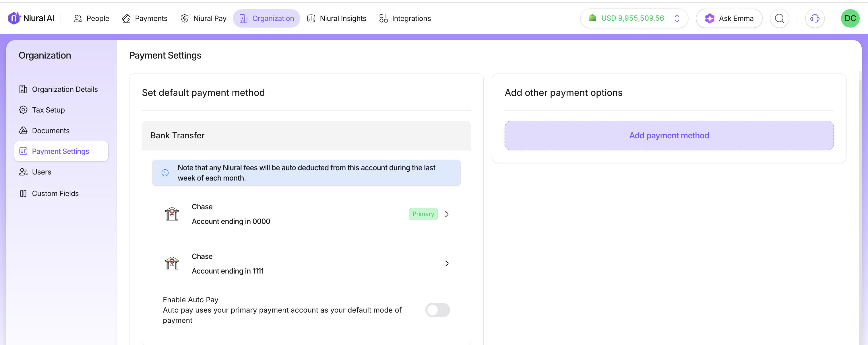The height and width of the screenshot is (345, 868).
Task: Open the DC profile avatar
Action: (x=850, y=18)
